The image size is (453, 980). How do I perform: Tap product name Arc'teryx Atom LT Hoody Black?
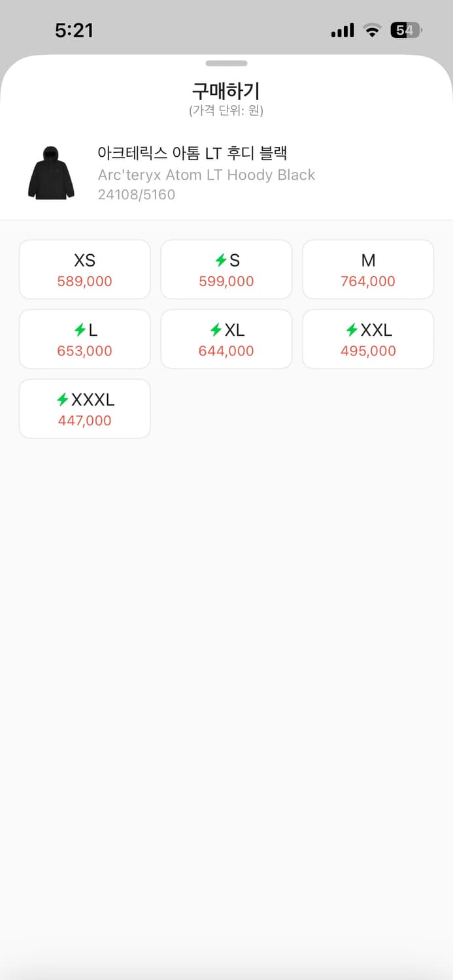click(206, 174)
